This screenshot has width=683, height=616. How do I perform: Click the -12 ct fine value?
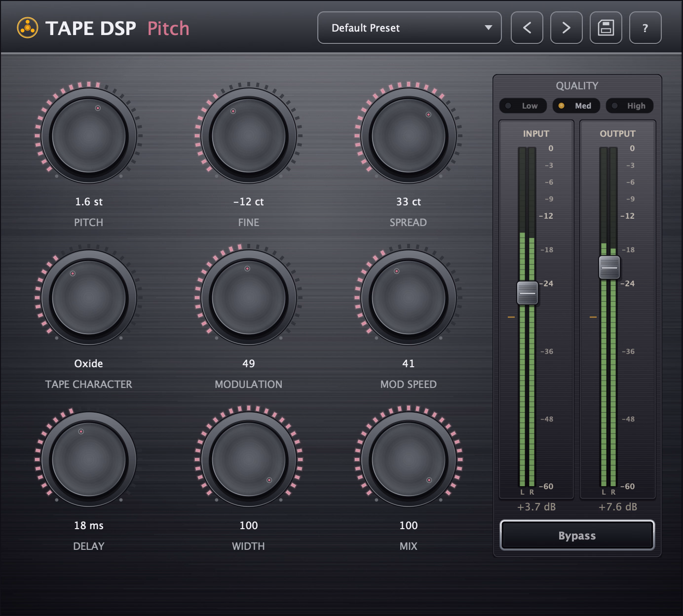[x=249, y=202]
